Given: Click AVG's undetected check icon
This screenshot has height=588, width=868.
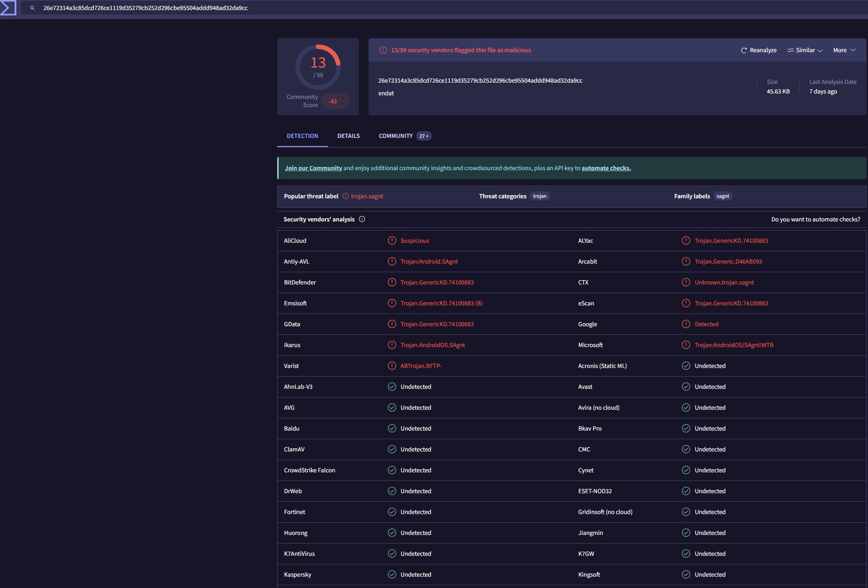Looking at the screenshot, I should pyautogui.click(x=392, y=407).
